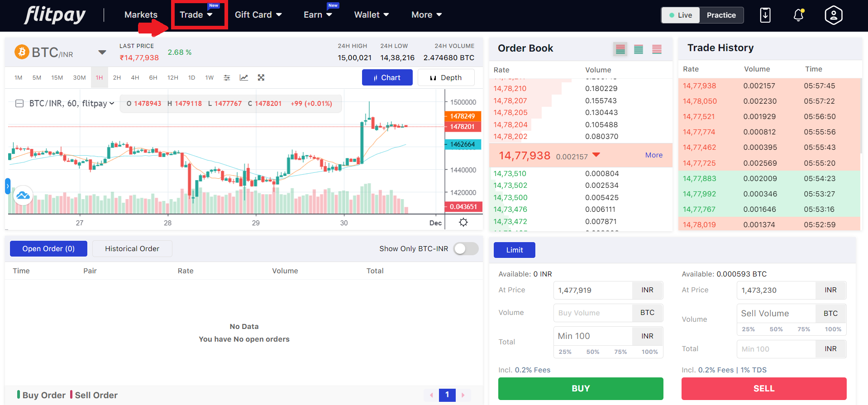Select Depth view
Screen dimensions: 868x405
click(x=446, y=77)
